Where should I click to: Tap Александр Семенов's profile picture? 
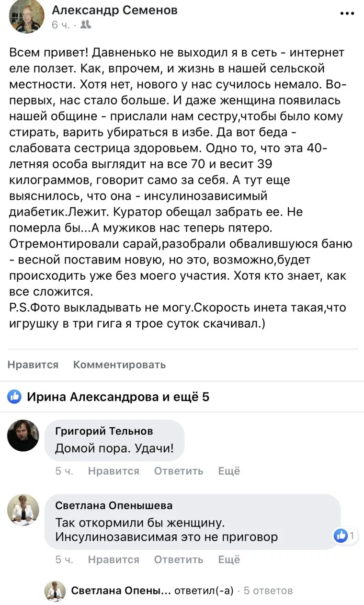point(26,16)
